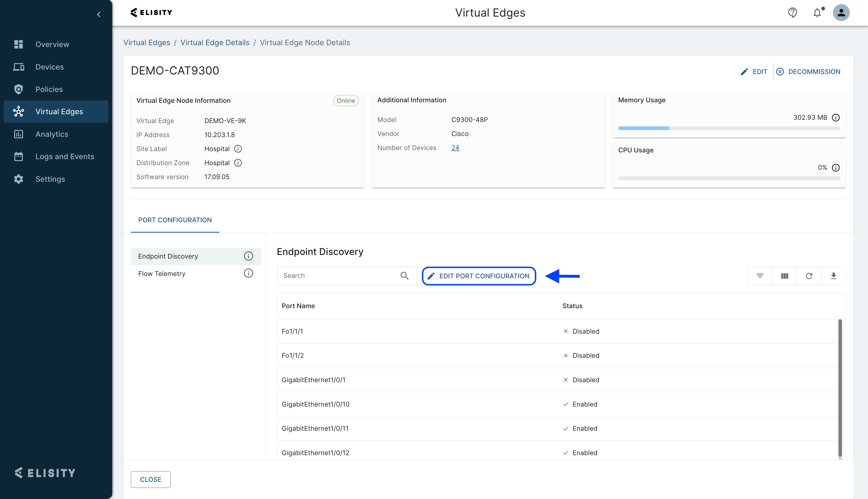Open the user account avatar
Viewport: 868px width, 499px height.
(841, 13)
